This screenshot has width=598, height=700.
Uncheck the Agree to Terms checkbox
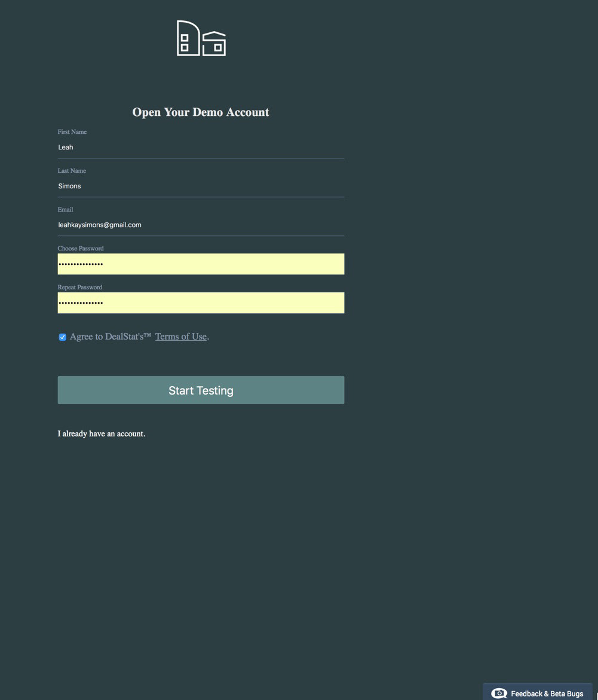tap(63, 337)
